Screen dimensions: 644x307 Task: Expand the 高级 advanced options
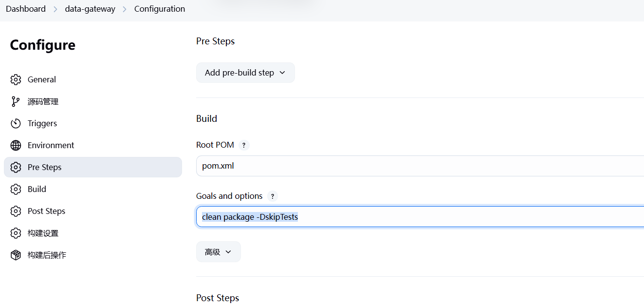click(219, 252)
